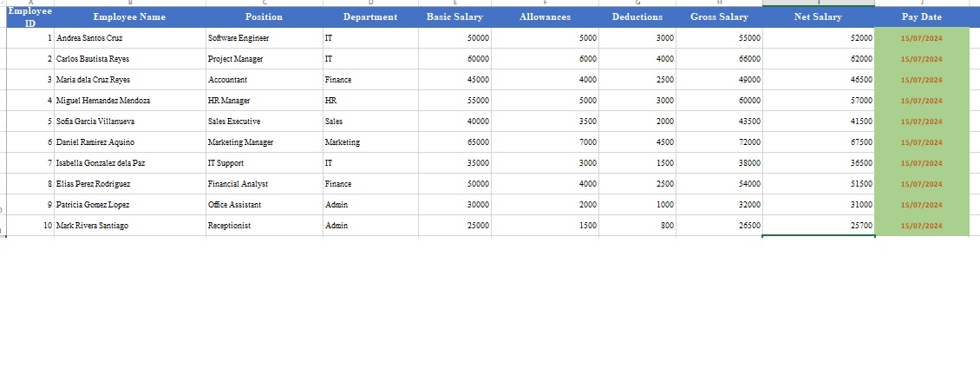Image resolution: width=980 pixels, height=375 pixels.
Task: Select the basic salary cell showing 65000
Action: coord(454,142)
